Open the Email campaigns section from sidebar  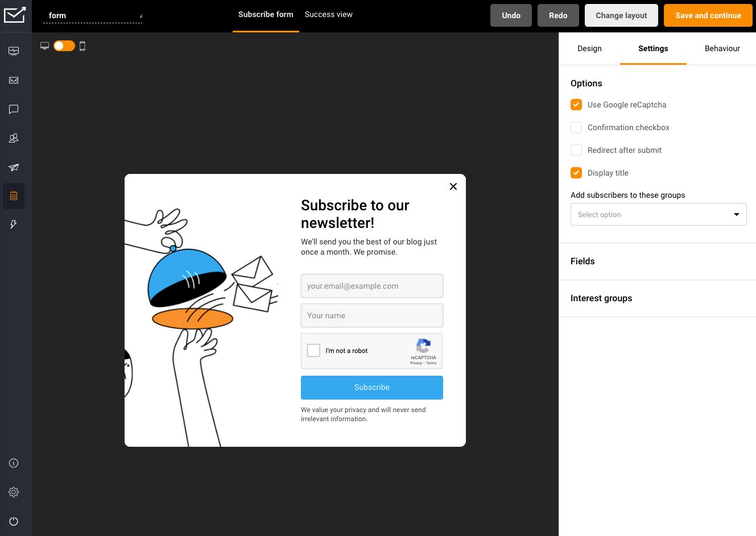pos(14,80)
